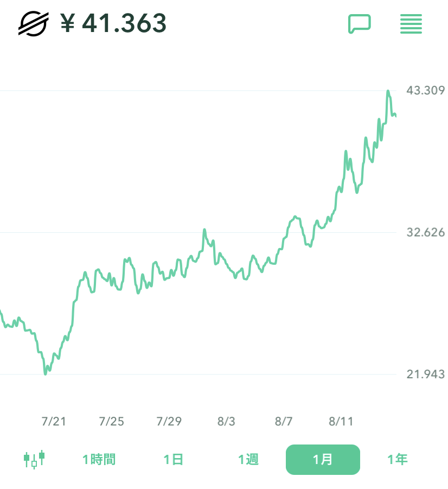
Task: Select the 1日 time range tab
Action: tap(174, 460)
